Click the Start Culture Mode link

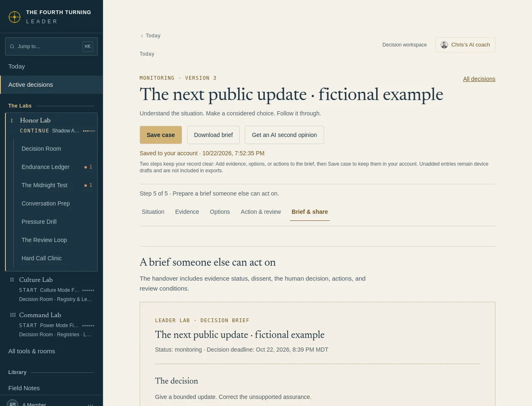(57, 290)
